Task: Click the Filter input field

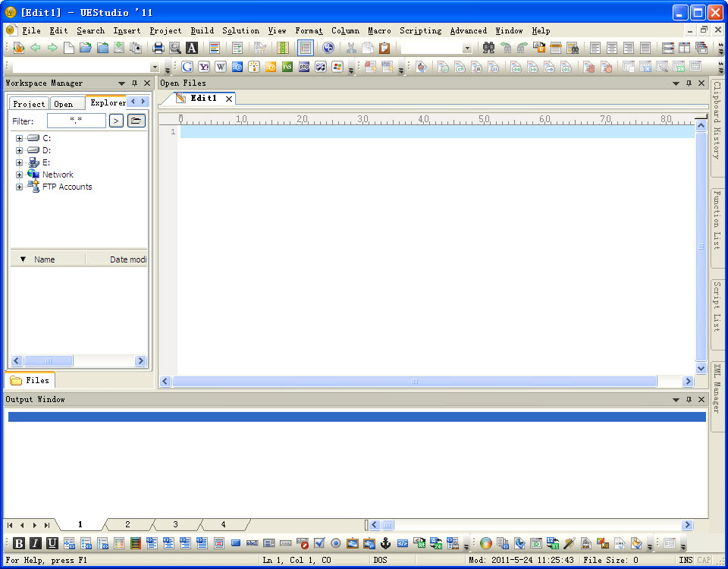Action: 76,121
